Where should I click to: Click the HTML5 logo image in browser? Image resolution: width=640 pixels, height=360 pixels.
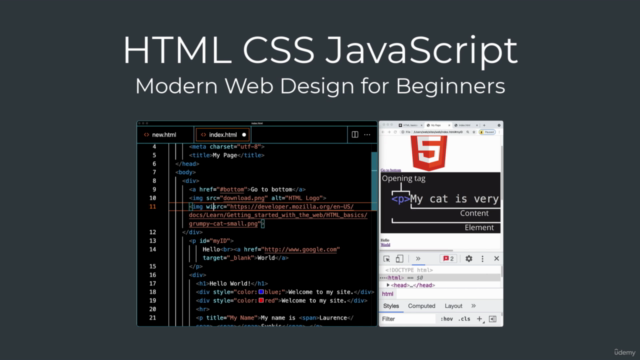(x=429, y=153)
